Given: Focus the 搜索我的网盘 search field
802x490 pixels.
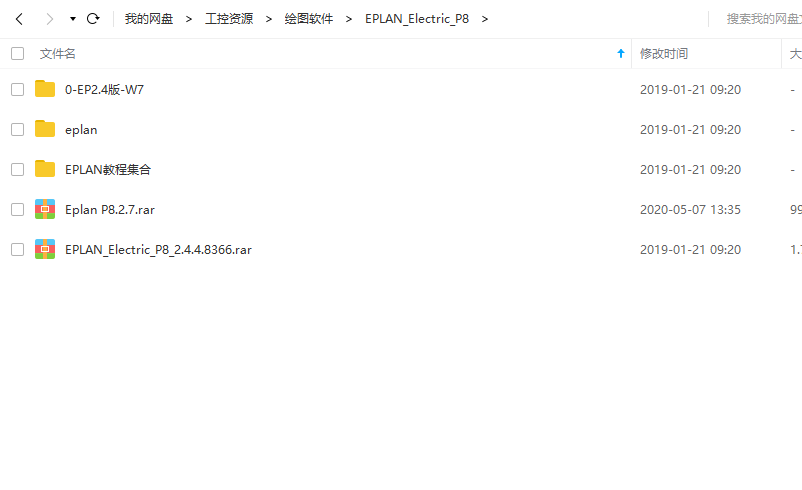Looking at the screenshot, I should tap(764, 19).
